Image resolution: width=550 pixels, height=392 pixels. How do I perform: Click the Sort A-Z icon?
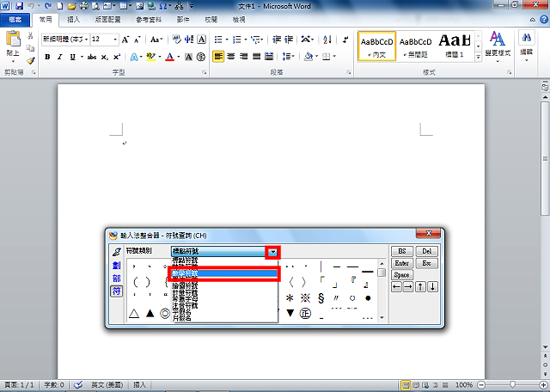coord(327,40)
